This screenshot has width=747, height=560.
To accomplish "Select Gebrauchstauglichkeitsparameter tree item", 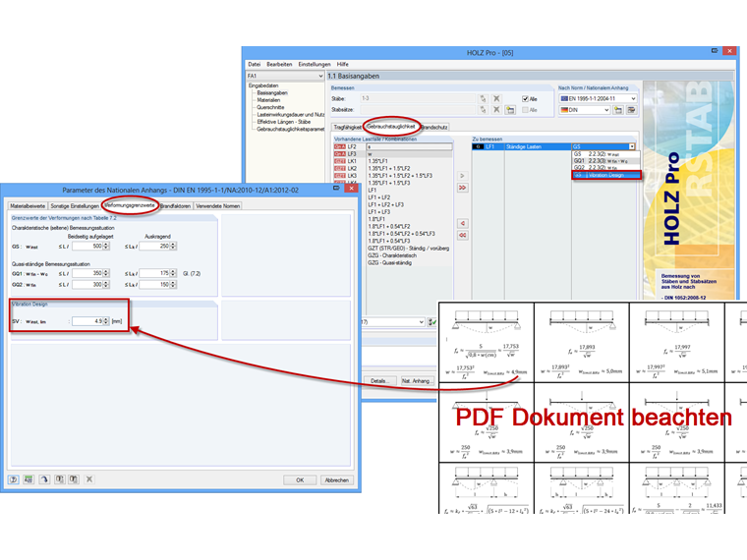I will 290,129.
